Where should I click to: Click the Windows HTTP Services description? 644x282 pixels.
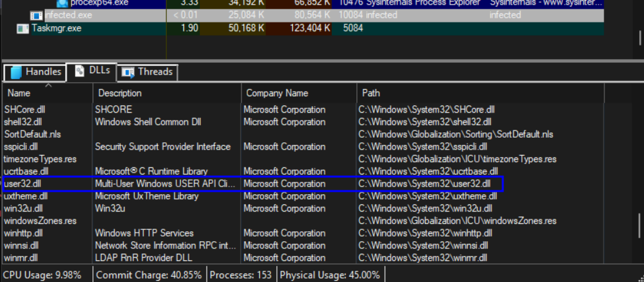click(144, 233)
